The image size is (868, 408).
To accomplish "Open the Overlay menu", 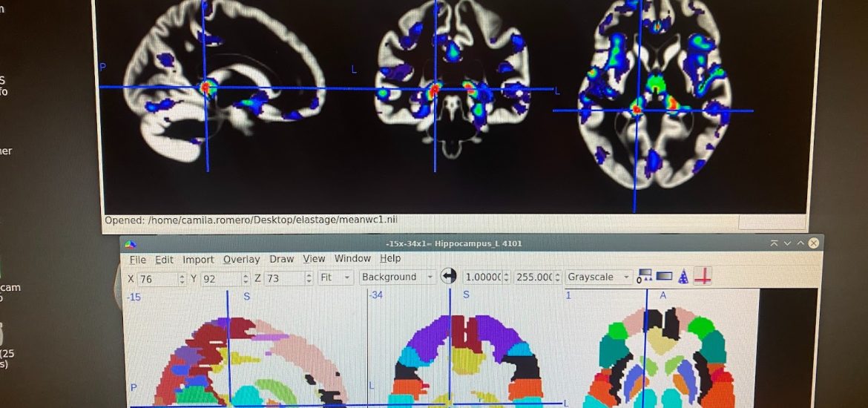I will coord(241,260).
